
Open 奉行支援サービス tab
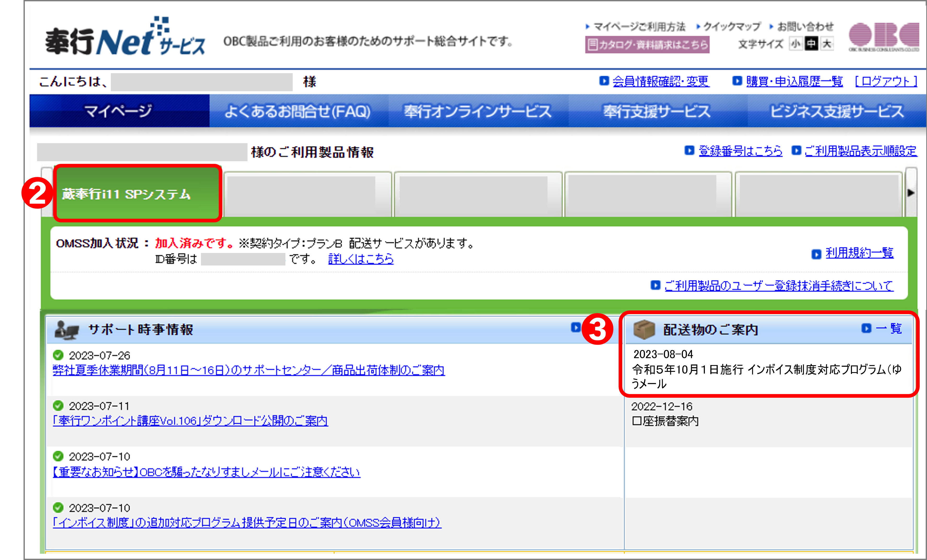[658, 111]
